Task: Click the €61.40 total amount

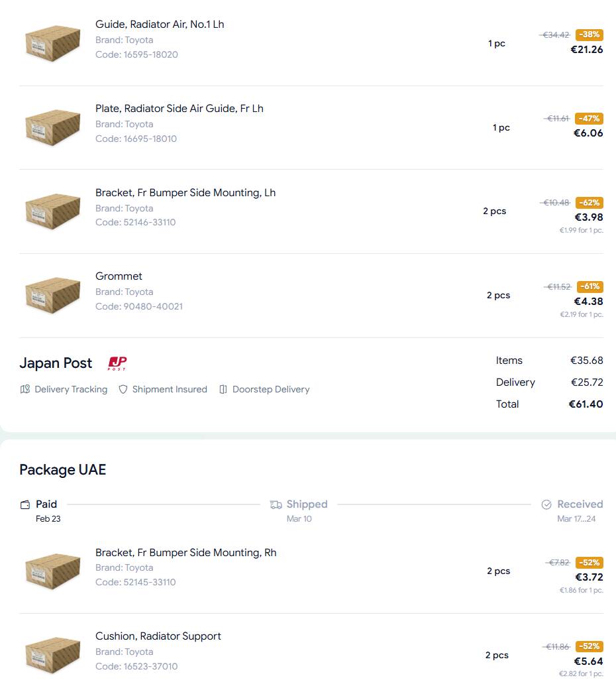Action: (586, 404)
